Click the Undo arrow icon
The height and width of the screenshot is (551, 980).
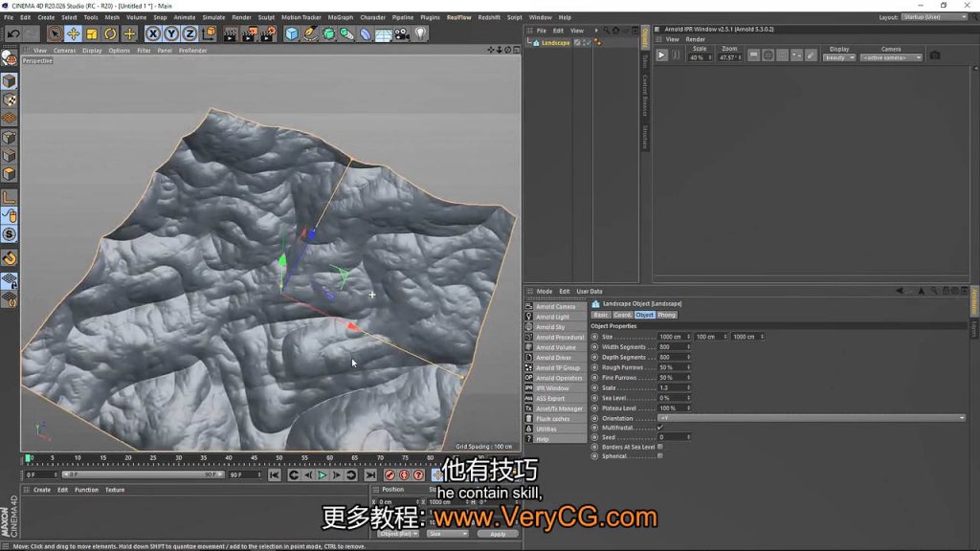point(13,33)
